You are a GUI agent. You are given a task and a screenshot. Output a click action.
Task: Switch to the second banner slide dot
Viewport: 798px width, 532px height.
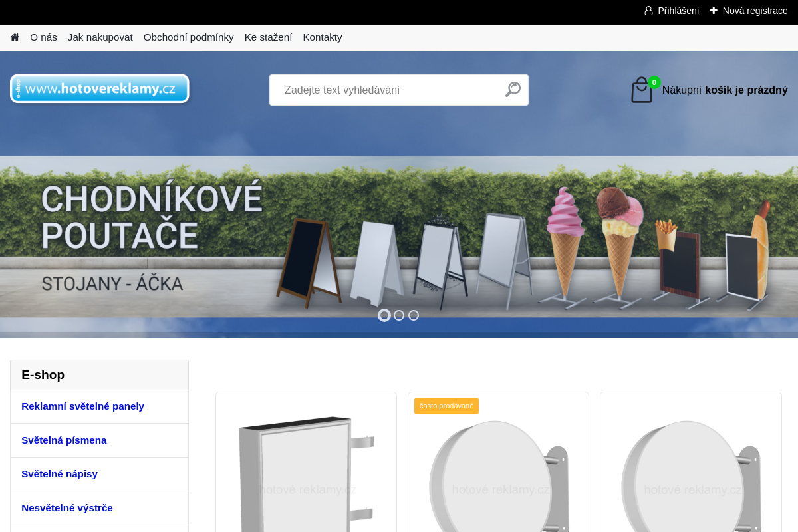(399, 315)
